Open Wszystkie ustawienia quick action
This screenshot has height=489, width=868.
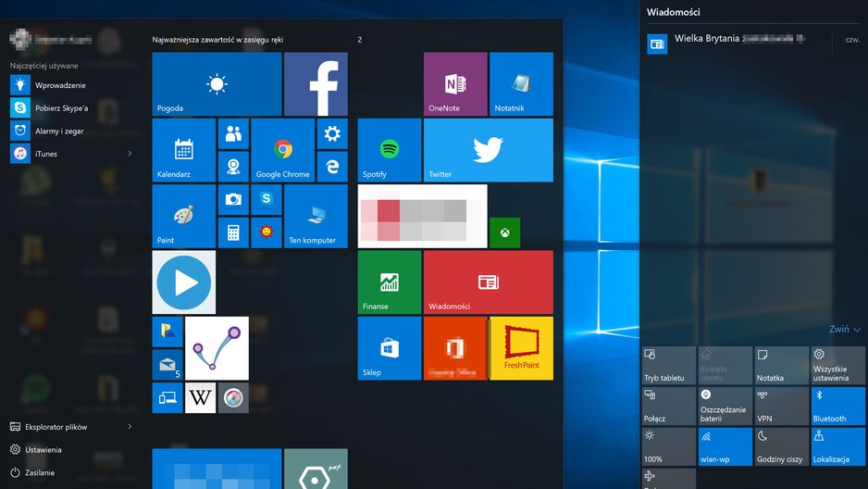[837, 365]
